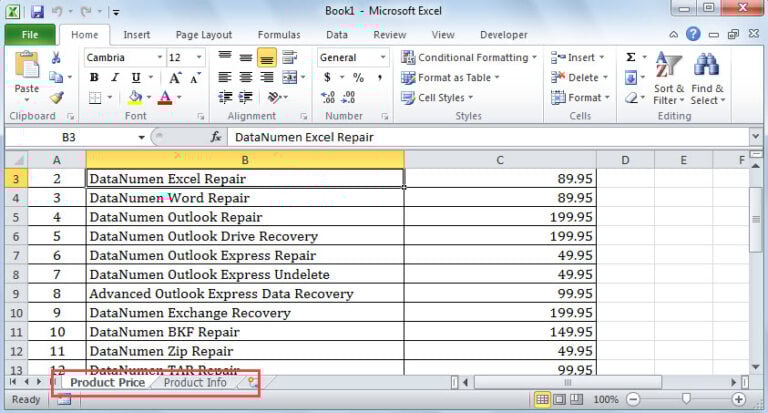Click the Zoom In plus button

coord(739,399)
